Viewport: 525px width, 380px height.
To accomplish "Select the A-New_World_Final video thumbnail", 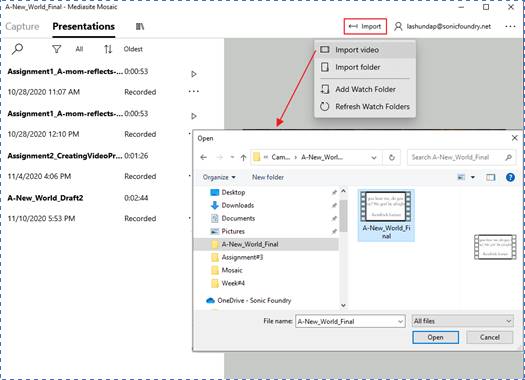I will point(386,215).
